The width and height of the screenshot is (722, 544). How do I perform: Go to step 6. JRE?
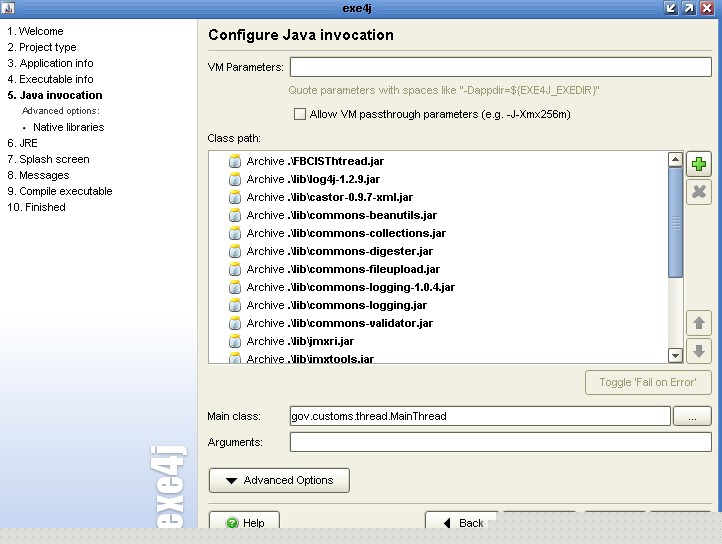tap(22, 143)
